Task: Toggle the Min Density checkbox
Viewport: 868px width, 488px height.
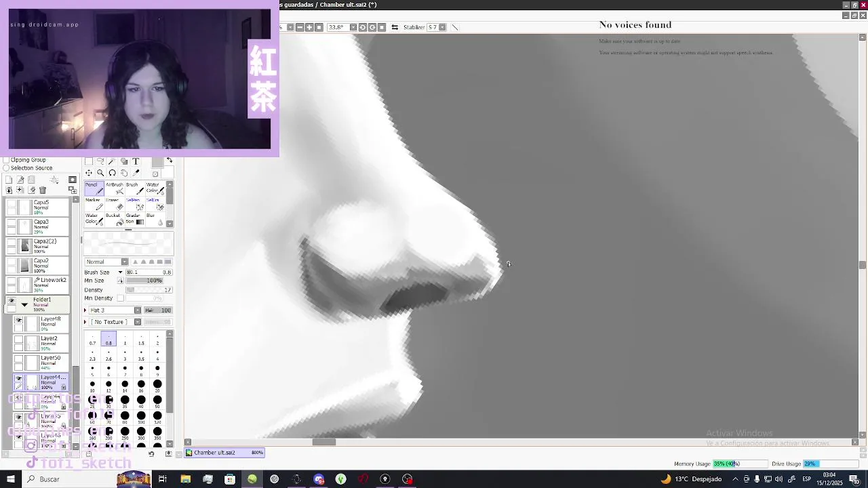Action: (x=121, y=298)
